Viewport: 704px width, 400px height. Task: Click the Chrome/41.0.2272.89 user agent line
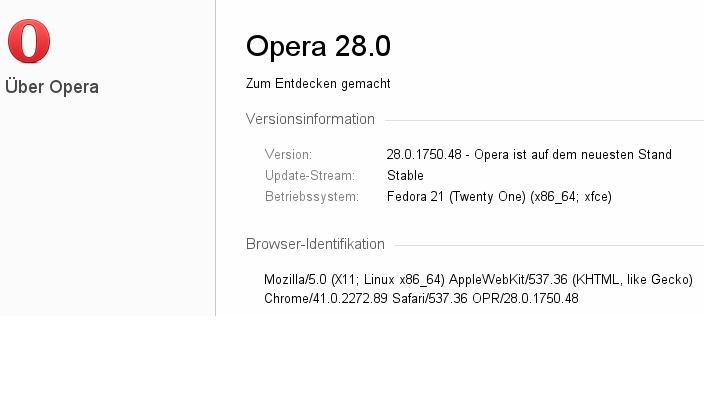[421, 299]
